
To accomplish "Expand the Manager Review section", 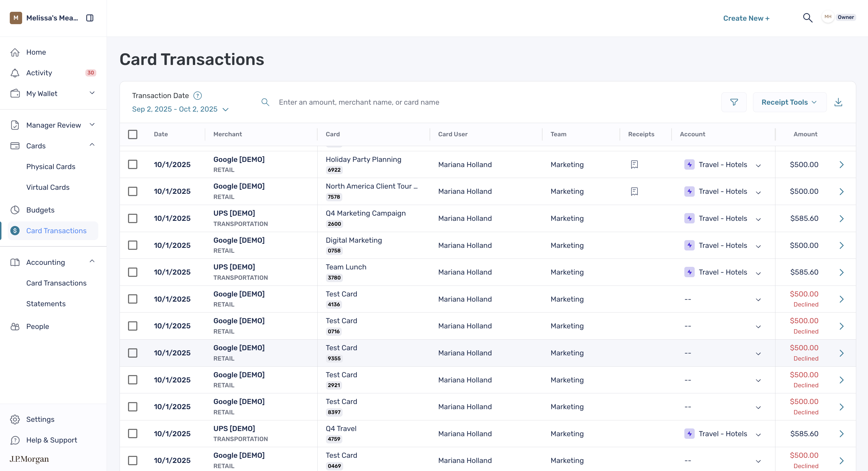I will coord(92,125).
